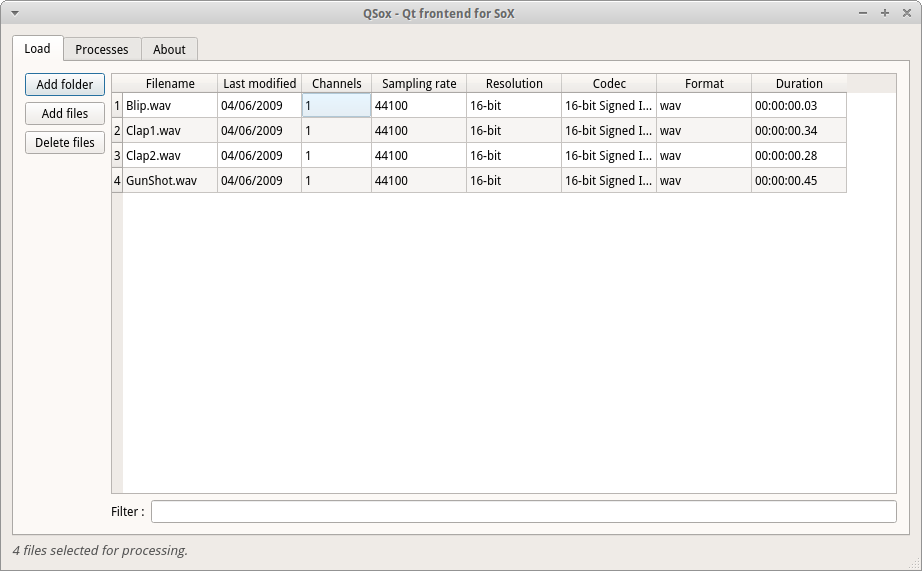Sort by the Last modified column header
Screen dimensions: 922x571
pyautogui.click(x=259, y=84)
